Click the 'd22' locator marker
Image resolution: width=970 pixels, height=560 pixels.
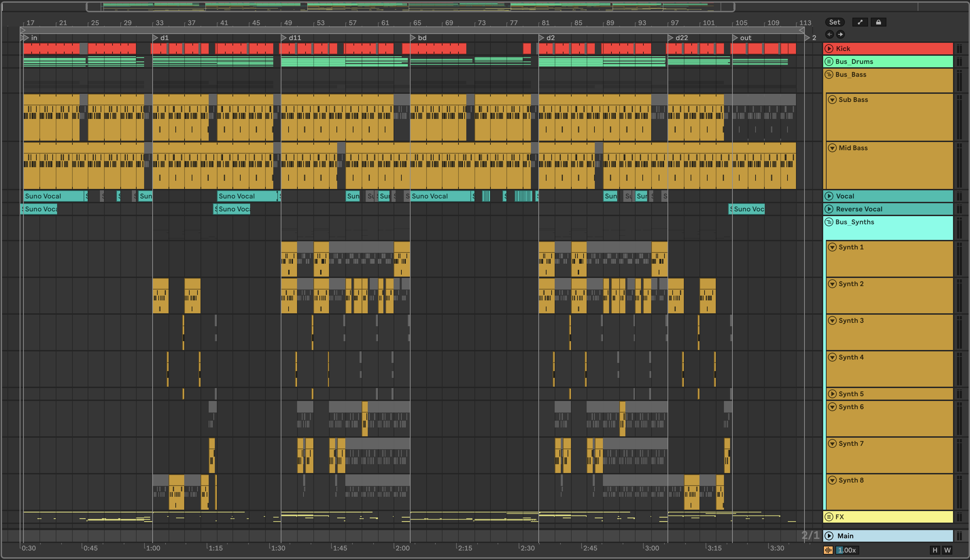click(x=671, y=38)
